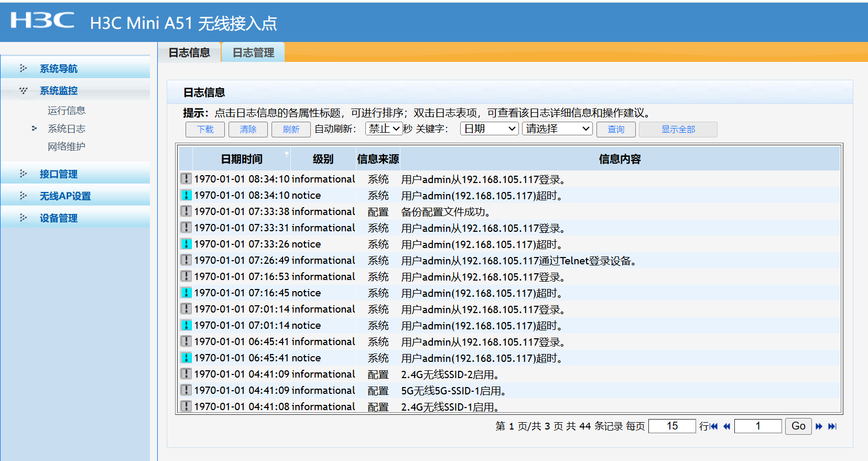Expand the 无线AP设置 section
The image size is (868, 461).
coord(65,196)
